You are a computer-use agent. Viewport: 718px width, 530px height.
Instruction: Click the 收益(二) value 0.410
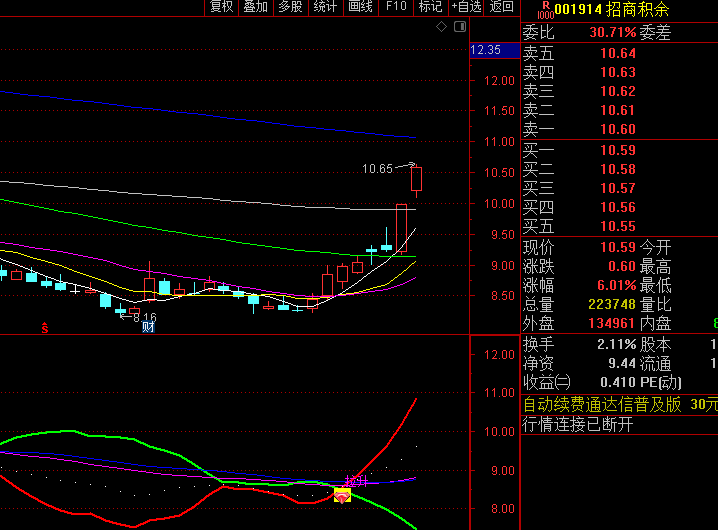pyautogui.click(x=618, y=382)
